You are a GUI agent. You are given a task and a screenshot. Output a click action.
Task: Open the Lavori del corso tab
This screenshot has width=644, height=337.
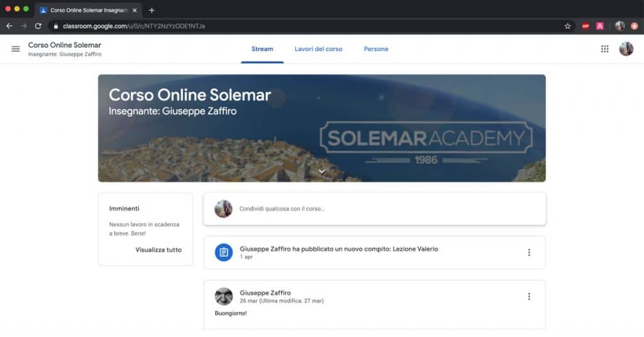tap(318, 49)
